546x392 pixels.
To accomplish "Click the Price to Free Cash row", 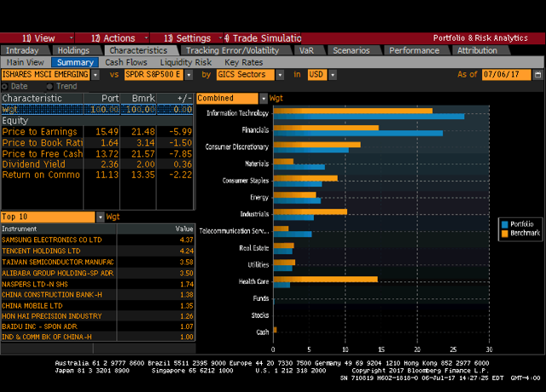I will click(x=97, y=153).
